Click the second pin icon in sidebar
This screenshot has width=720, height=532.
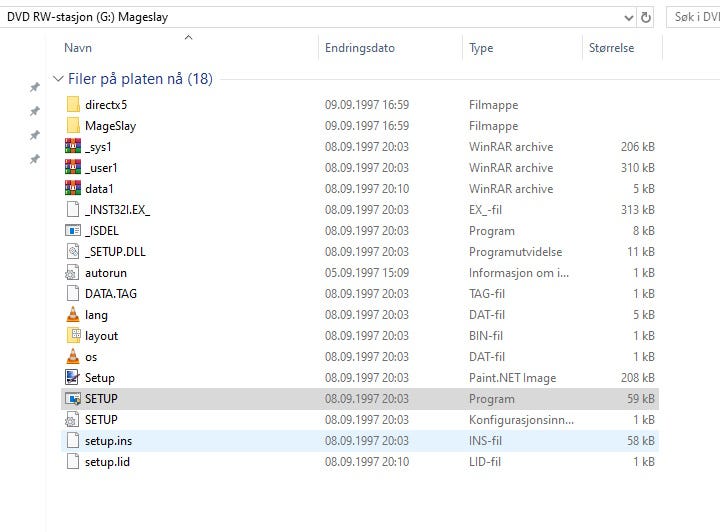tap(34, 111)
